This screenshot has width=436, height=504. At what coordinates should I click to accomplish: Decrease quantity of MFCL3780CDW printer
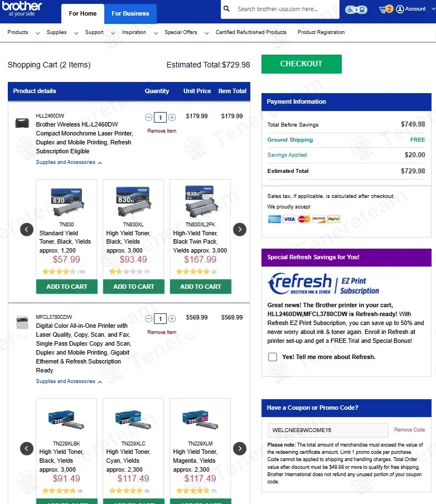[x=148, y=318]
